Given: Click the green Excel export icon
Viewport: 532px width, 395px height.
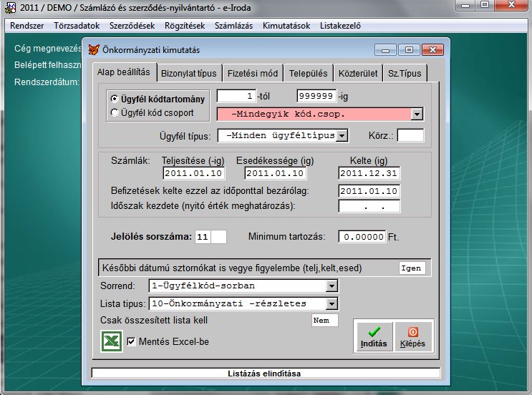Looking at the screenshot, I should [x=111, y=341].
